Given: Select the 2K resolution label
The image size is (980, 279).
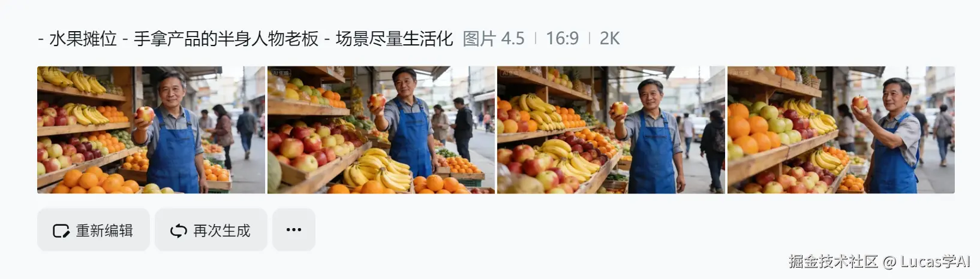Looking at the screenshot, I should coord(609,39).
